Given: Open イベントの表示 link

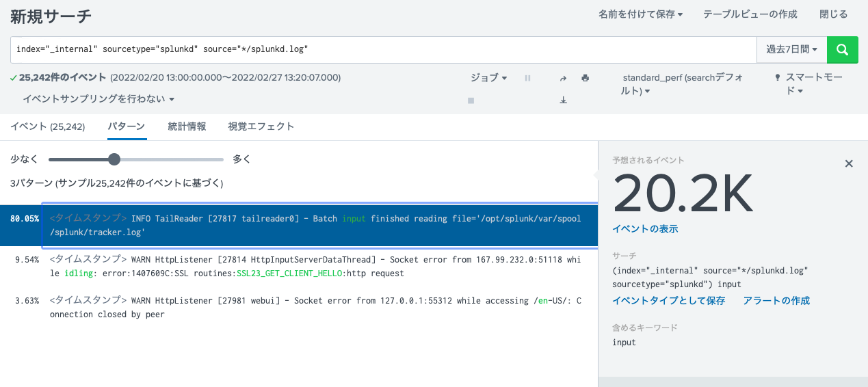Looking at the screenshot, I should [645, 229].
